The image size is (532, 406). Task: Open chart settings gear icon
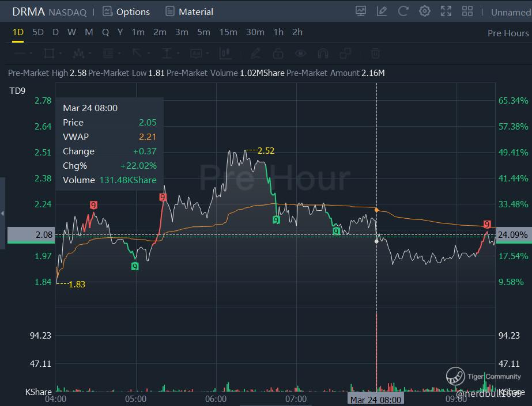424,12
